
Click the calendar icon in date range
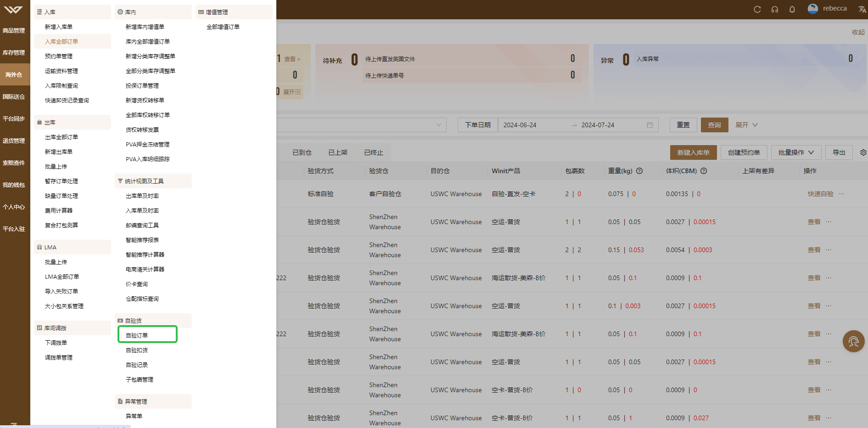(650, 125)
